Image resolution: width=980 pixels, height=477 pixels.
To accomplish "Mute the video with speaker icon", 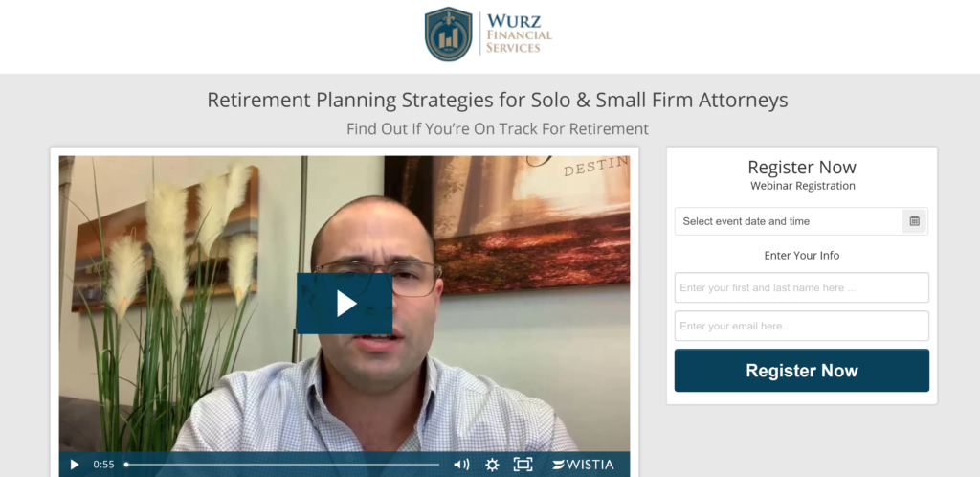I will [x=461, y=465].
